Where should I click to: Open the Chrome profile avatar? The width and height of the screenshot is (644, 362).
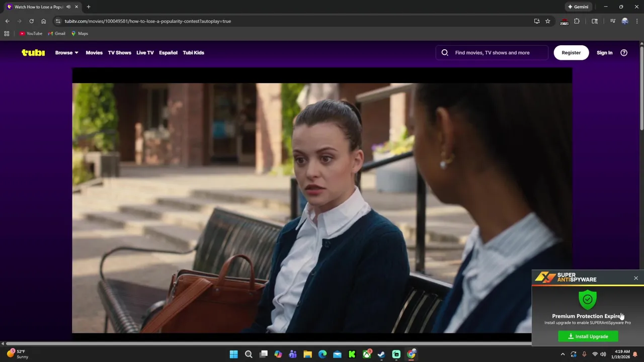point(625,21)
